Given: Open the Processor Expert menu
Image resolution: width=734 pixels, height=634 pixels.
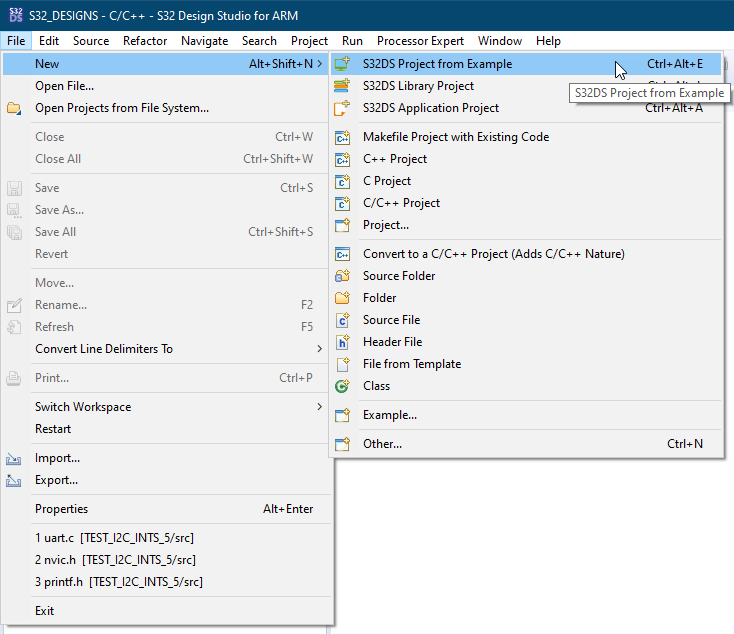Looking at the screenshot, I should (420, 41).
